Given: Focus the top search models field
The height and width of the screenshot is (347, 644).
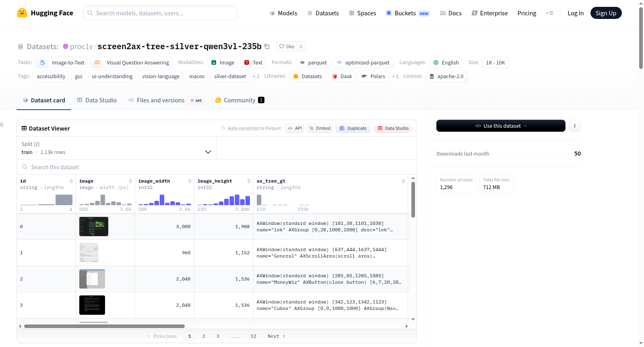Looking at the screenshot, I should tap(160, 13).
